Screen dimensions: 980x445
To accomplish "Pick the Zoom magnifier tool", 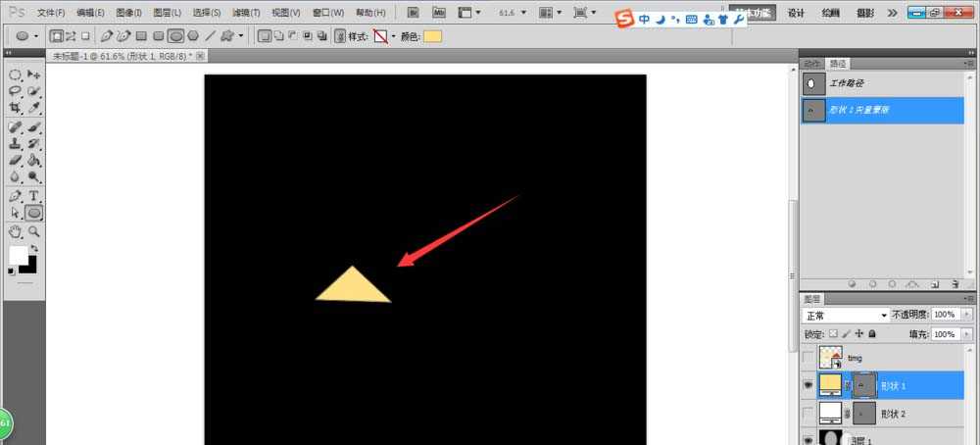I will coord(34,231).
